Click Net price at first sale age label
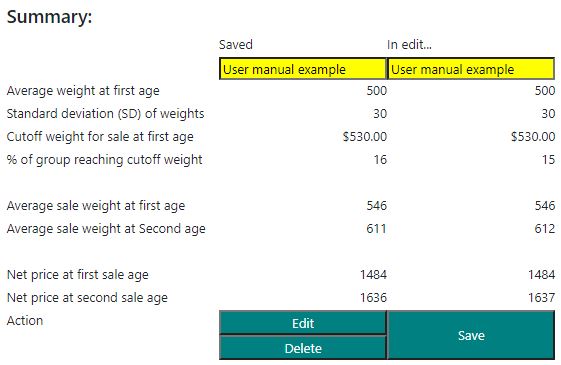The width and height of the screenshot is (561, 365). (x=78, y=275)
